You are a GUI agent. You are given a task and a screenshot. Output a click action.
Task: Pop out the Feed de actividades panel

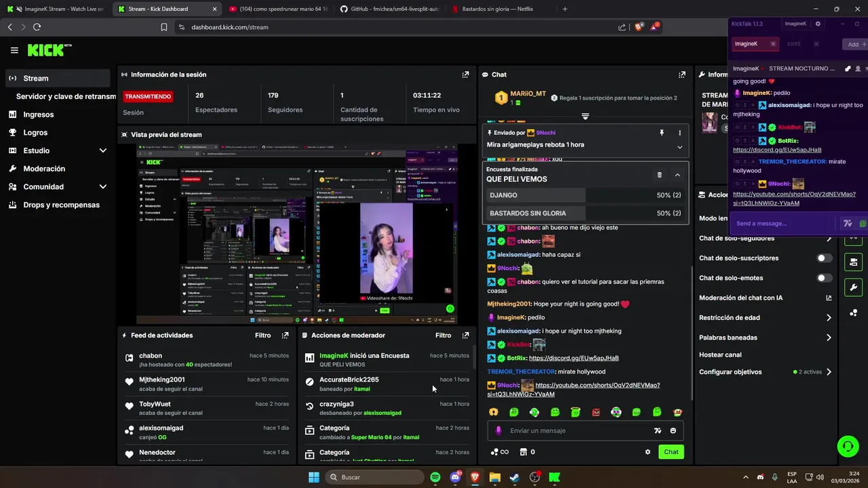[x=285, y=335]
